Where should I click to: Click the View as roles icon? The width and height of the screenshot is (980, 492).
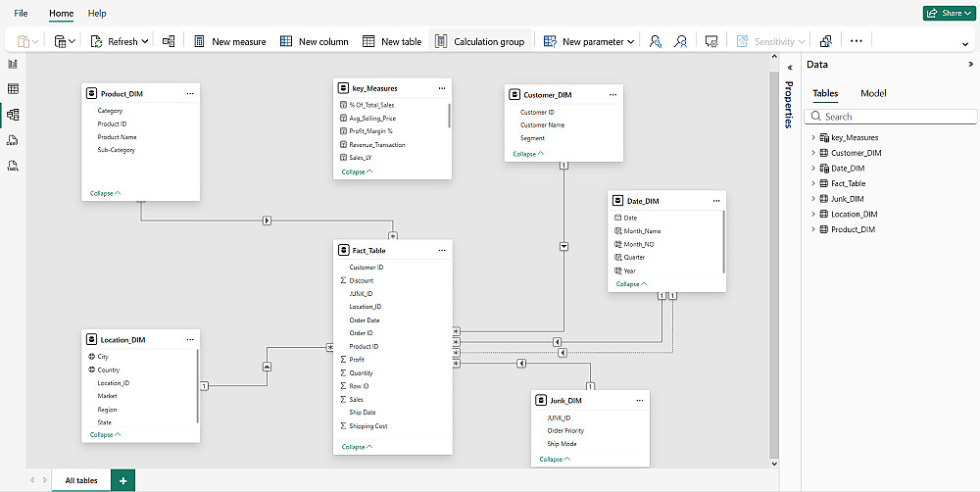pos(681,41)
